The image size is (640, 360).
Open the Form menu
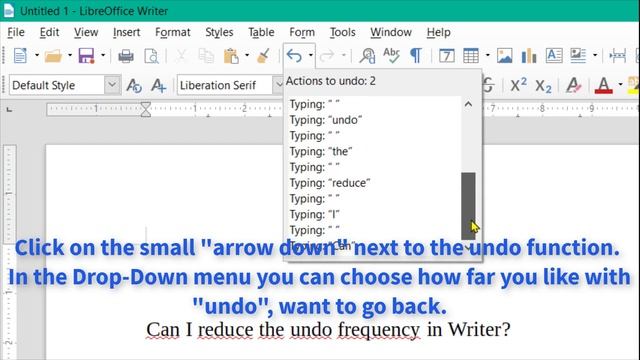point(302,32)
